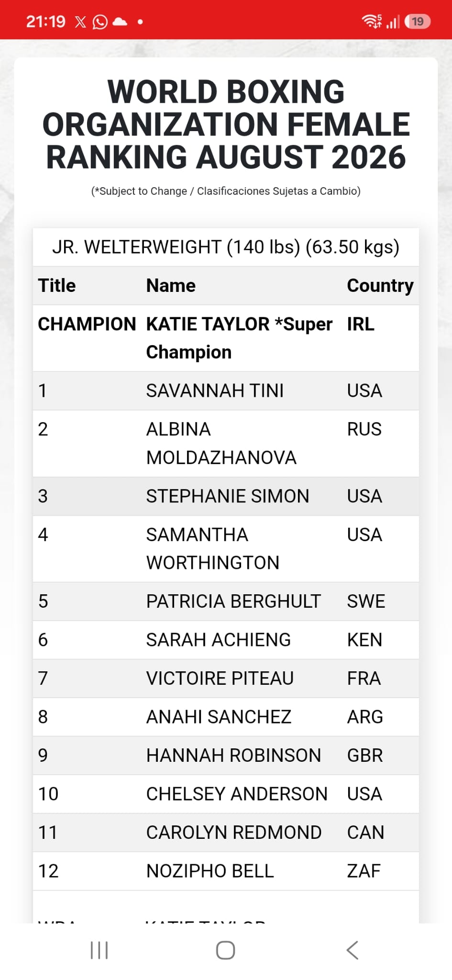Select champion Katie Taylor row
The height and width of the screenshot is (980, 452).
tap(226, 338)
